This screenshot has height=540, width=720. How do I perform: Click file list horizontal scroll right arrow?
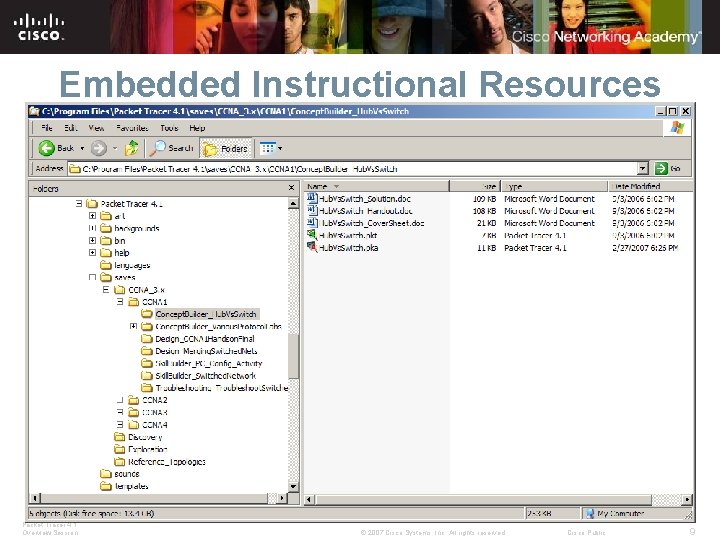tap(687, 499)
